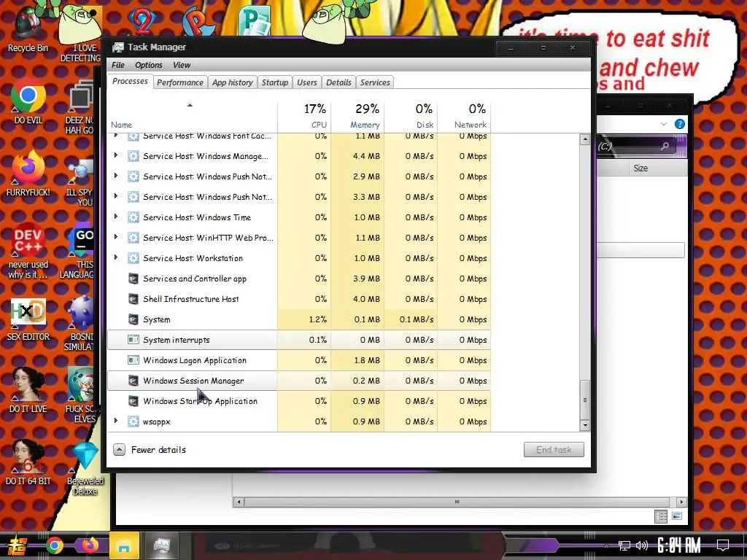Open the Dev C++ desktop shortcut
Image resolution: width=747 pixels, height=560 pixels.
tap(28, 250)
